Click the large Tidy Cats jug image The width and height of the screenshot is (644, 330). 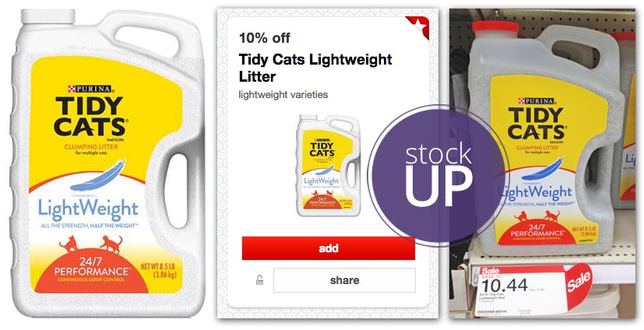pyautogui.click(x=107, y=163)
